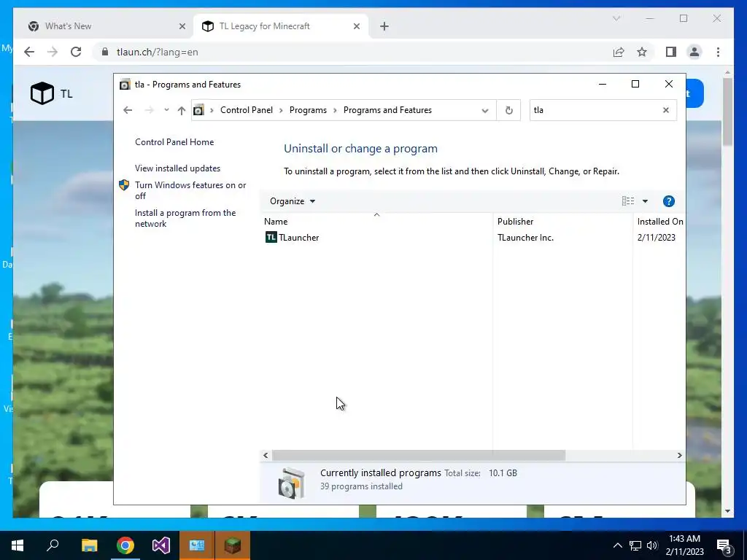Click the TL cube logo on webpage

pyautogui.click(x=42, y=93)
